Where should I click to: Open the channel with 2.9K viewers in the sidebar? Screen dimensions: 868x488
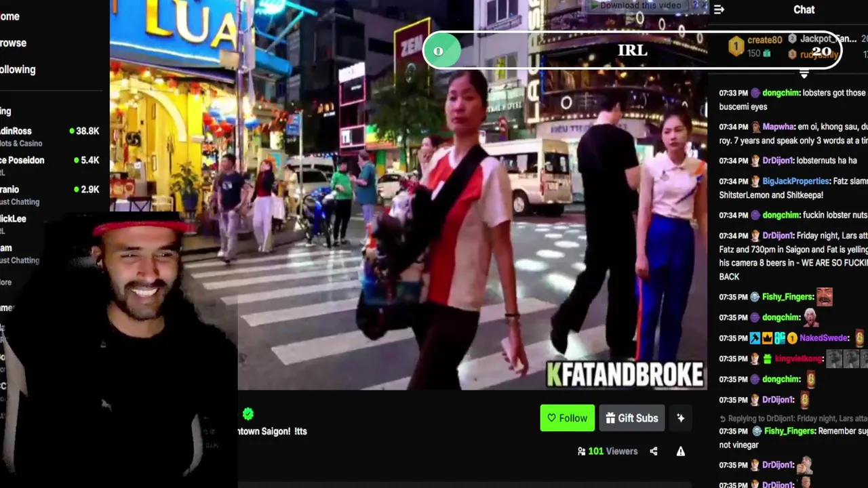[51, 195]
